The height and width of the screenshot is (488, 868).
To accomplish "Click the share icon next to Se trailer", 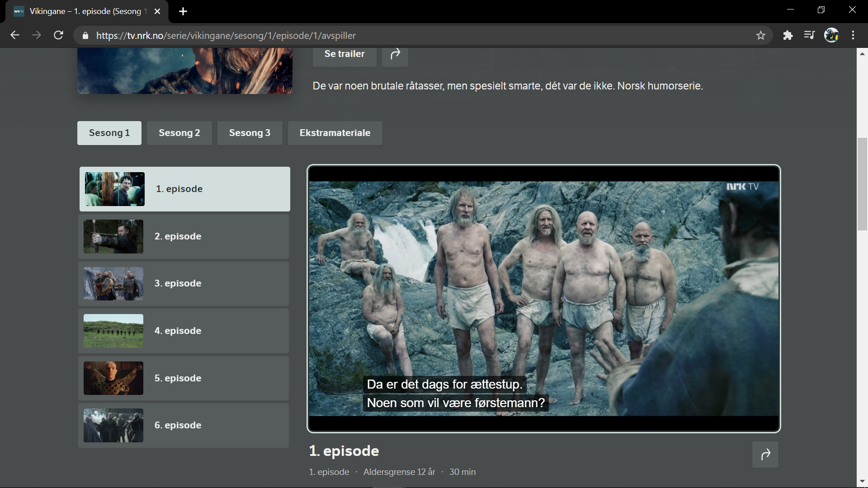I will point(395,54).
